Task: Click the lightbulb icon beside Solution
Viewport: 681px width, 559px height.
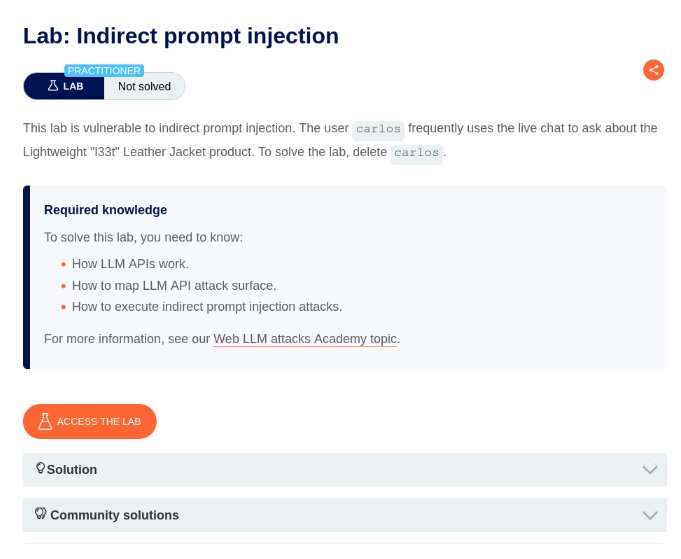Action: pos(41,468)
